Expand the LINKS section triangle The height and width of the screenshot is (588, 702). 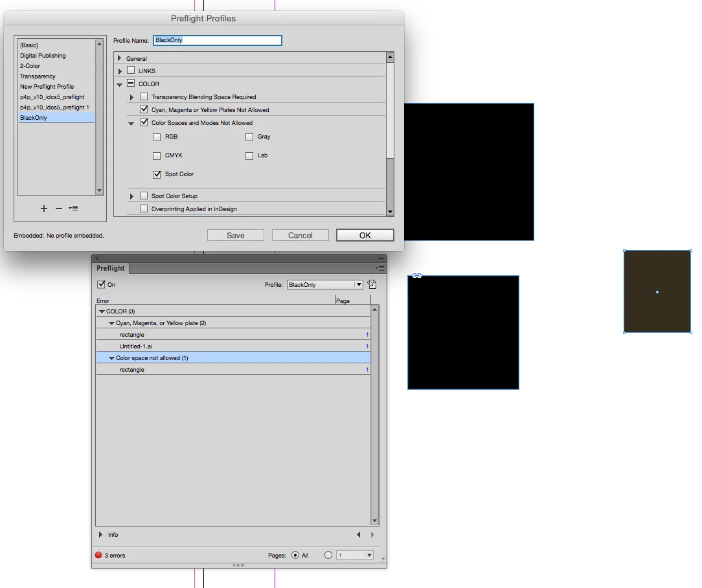click(x=120, y=71)
